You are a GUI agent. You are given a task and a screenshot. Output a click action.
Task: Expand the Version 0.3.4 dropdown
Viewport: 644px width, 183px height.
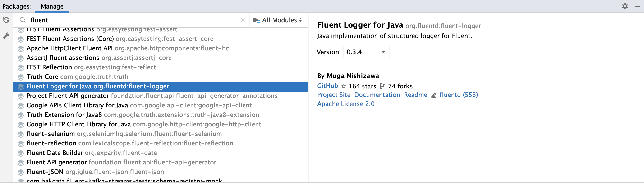(367, 52)
